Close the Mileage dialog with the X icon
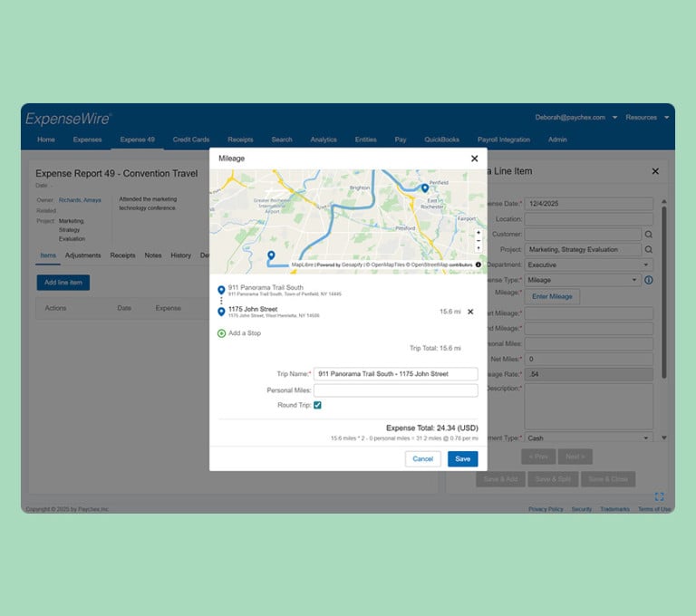This screenshot has height=616, width=696. click(475, 159)
